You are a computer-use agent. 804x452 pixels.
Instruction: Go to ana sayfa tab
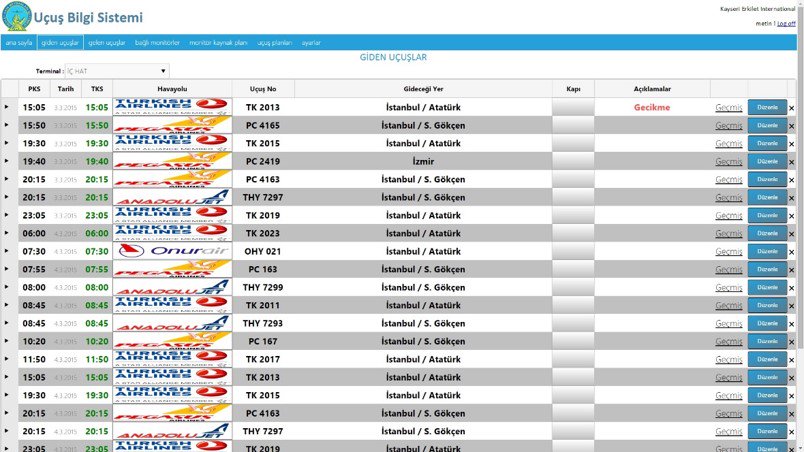point(19,43)
